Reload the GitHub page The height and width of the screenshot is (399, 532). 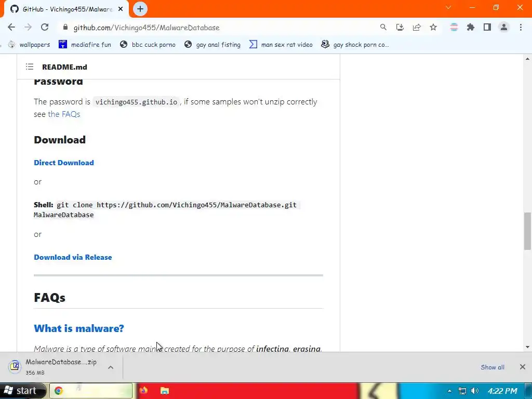tap(45, 28)
